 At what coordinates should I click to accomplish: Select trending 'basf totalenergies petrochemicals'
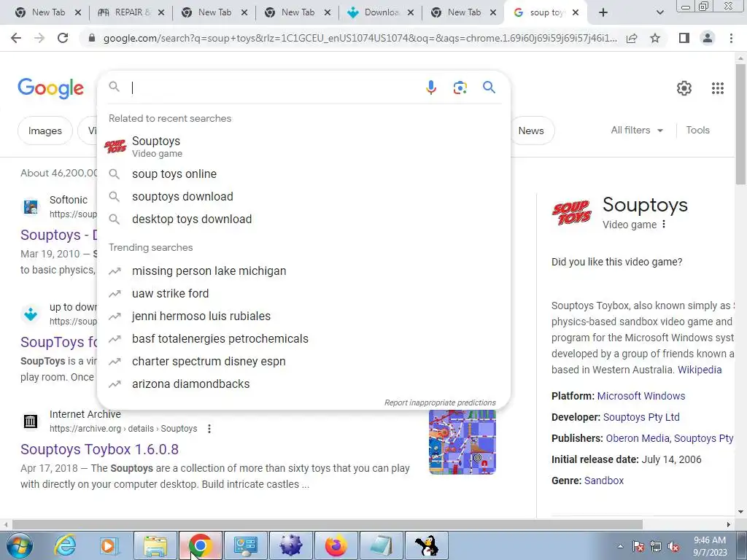point(303,338)
